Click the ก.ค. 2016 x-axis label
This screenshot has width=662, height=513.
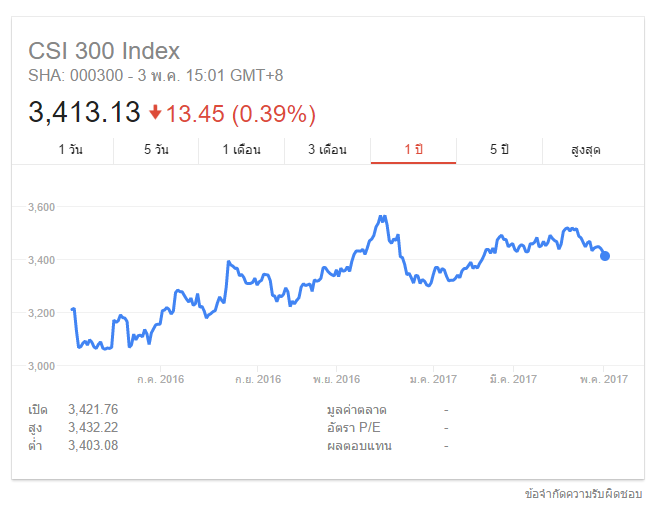[x=160, y=379]
